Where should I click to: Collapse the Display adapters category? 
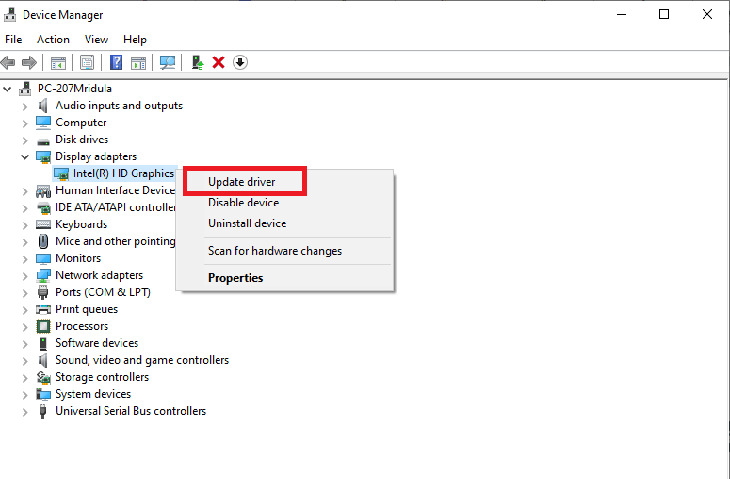coord(25,157)
